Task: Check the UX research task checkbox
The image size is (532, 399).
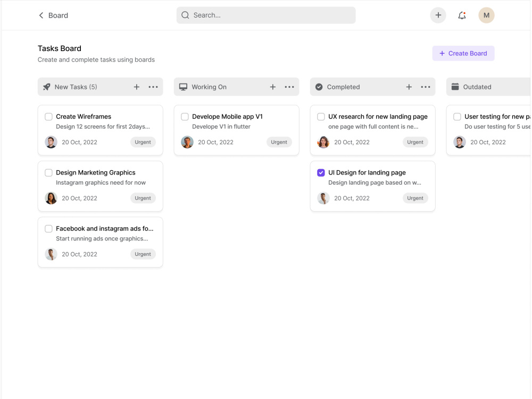Action: 321,117
